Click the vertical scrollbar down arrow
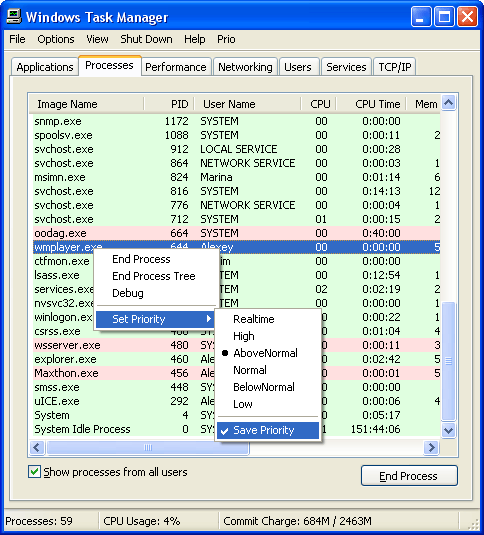This screenshot has height=535, width=484. tap(449, 430)
